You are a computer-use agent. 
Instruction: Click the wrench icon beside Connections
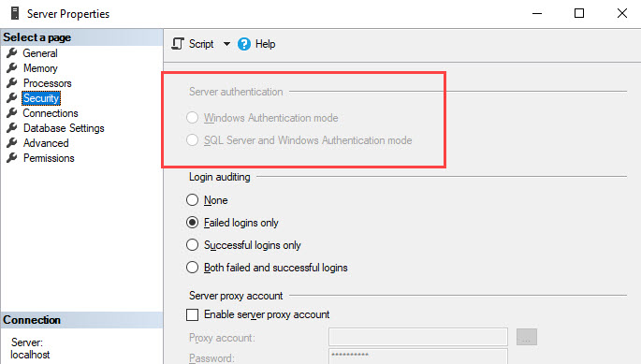tap(12, 113)
